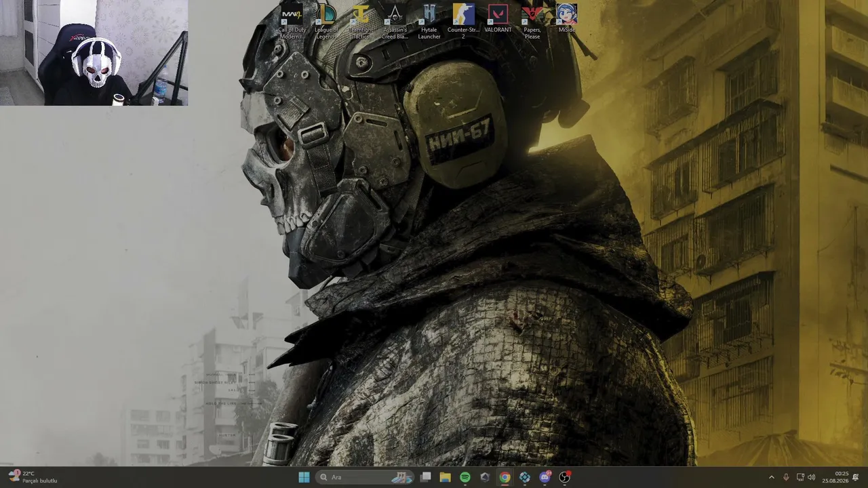
Task: Select the Counter-Strike 2 desktop icon
Action: pyautogui.click(x=463, y=21)
